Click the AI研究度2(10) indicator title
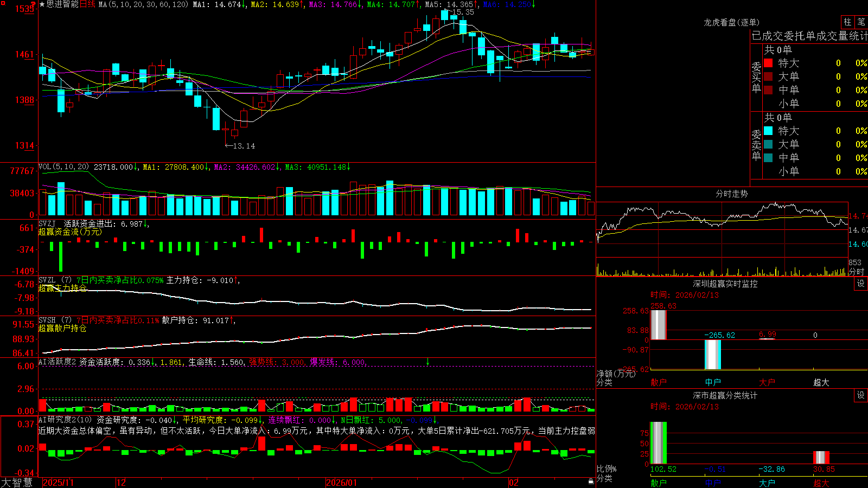This screenshot has height=488, width=868. coord(65,420)
